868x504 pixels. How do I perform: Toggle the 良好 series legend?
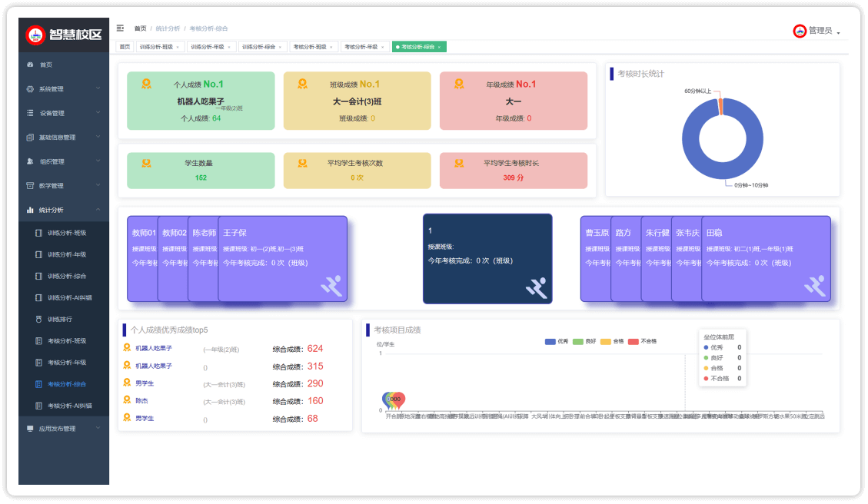pos(584,341)
